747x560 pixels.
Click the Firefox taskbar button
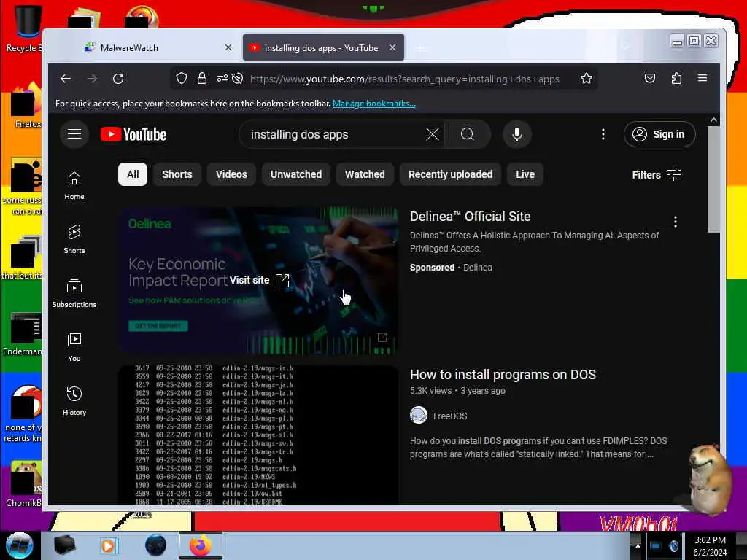pos(201,545)
